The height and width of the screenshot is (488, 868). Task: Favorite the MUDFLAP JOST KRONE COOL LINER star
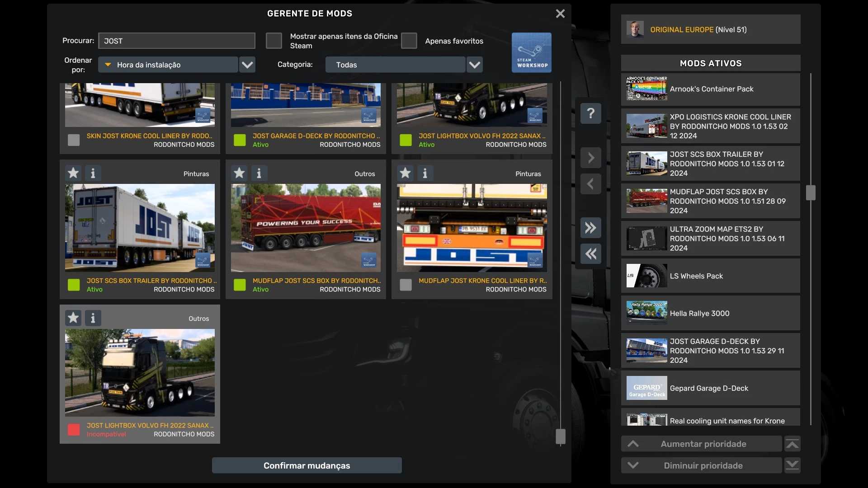(x=405, y=173)
